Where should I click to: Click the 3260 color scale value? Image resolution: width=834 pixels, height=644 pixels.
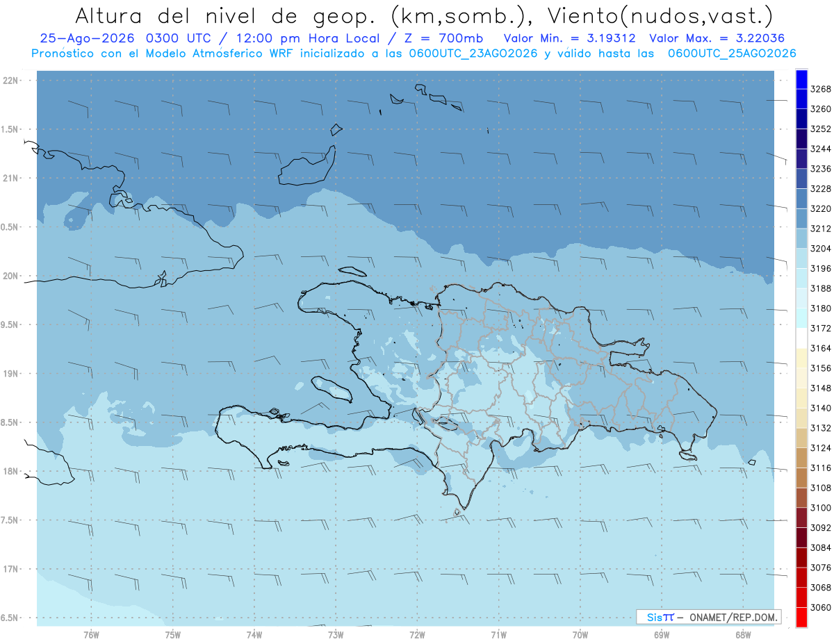(x=820, y=109)
